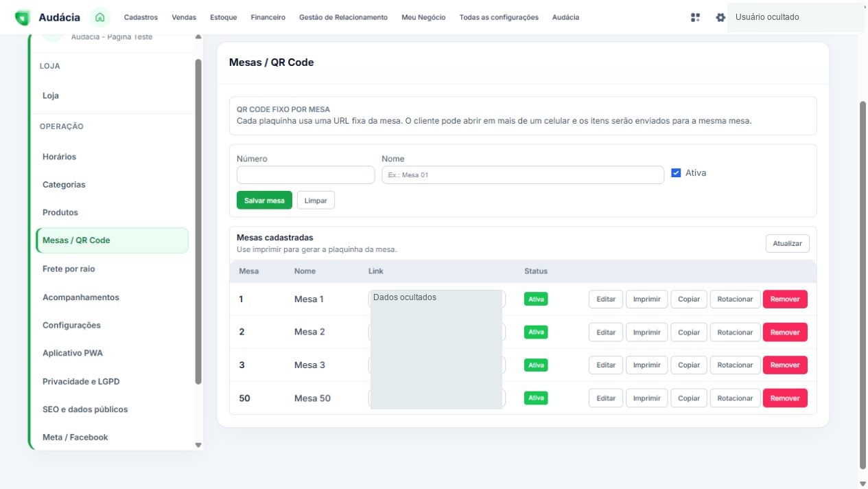
Task: Click the Limpar button
Action: [316, 201]
